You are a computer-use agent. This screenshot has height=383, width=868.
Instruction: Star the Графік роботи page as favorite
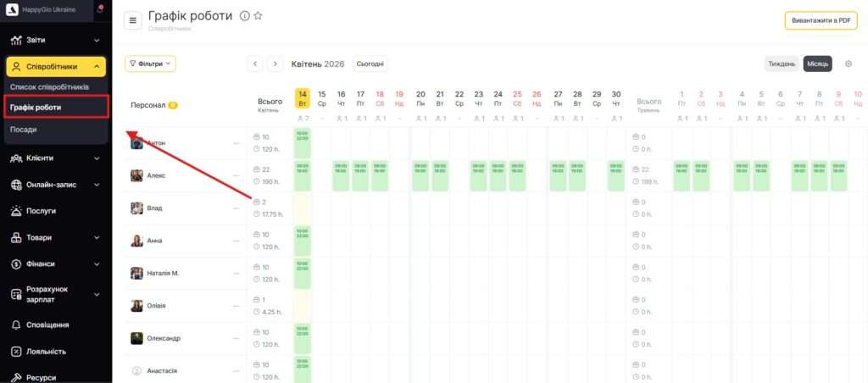258,16
